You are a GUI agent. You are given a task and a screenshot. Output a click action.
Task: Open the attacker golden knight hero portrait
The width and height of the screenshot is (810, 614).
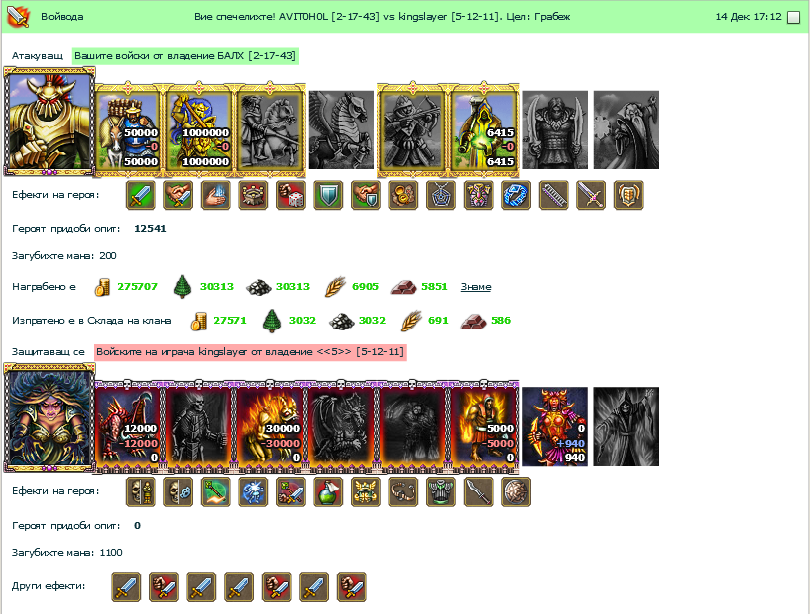click(x=49, y=122)
